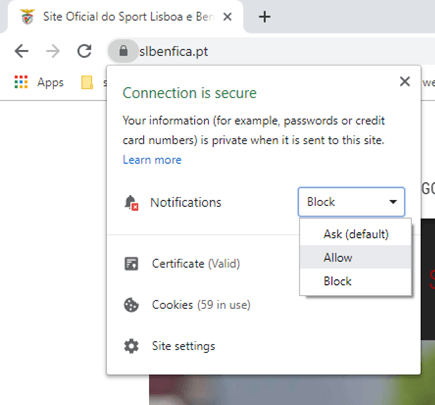The image size is (435, 405).
Task: Click the forward navigation arrow
Action: [53, 51]
